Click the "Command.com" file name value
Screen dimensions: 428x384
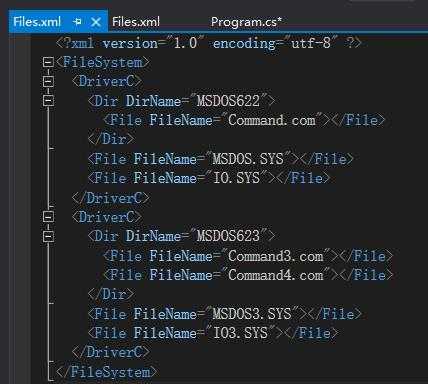(x=272, y=120)
